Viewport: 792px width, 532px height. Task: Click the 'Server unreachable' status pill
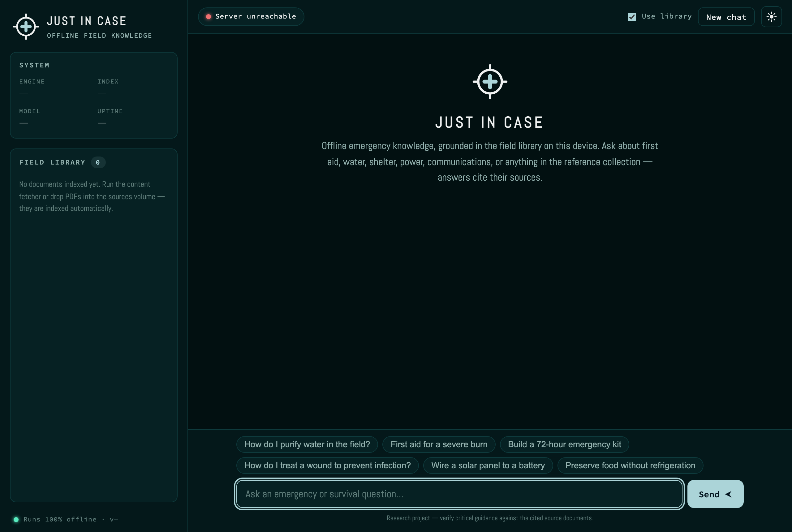pos(251,17)
